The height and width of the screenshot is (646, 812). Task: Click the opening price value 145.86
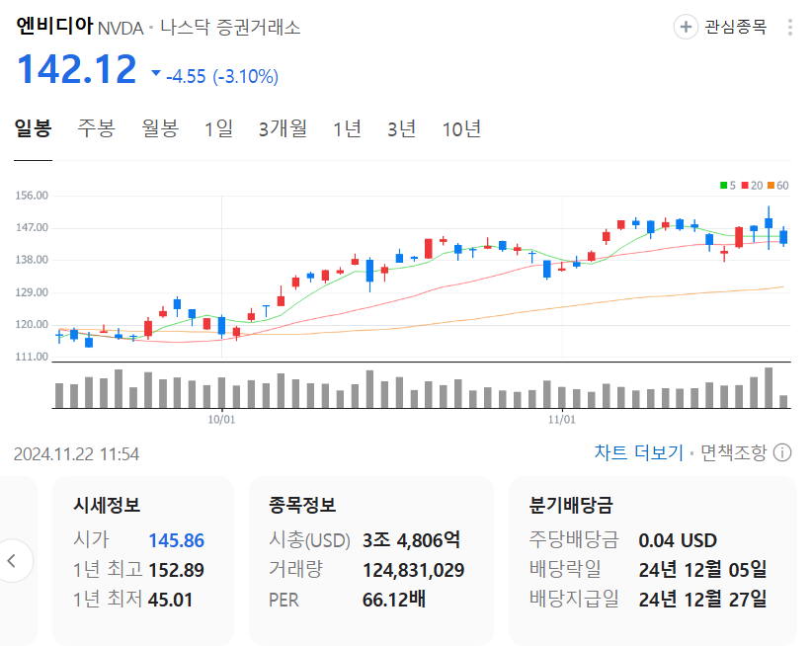tap(176, 540)
